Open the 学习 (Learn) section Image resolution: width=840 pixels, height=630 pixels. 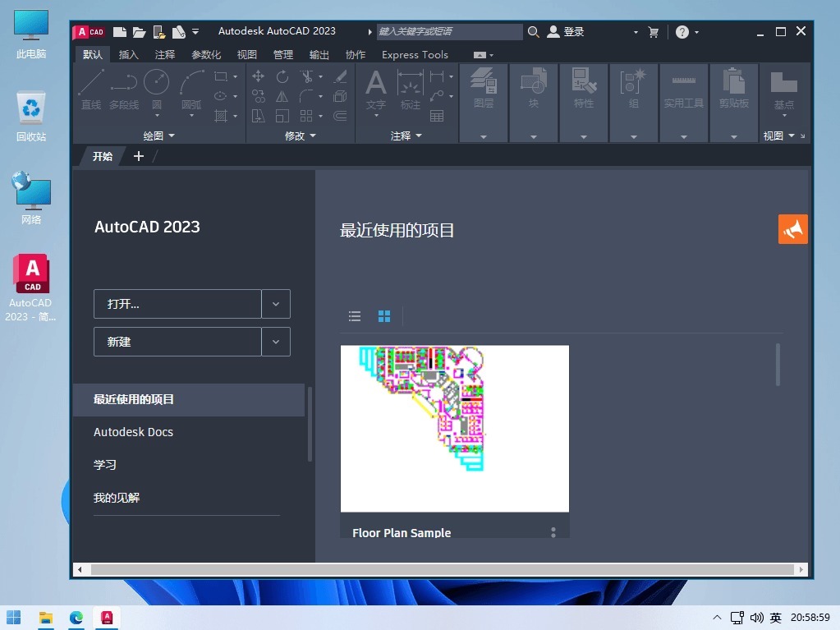point(105,464)
